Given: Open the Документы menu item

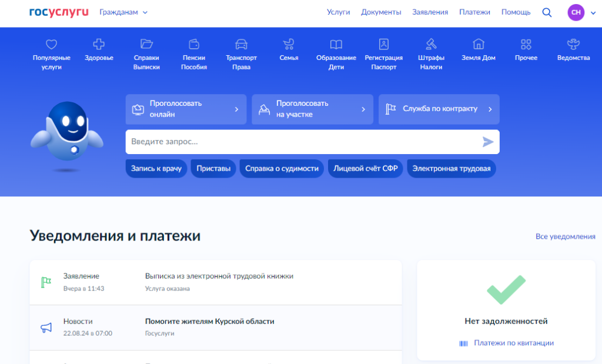Looking at the screenshot, I should pyautogui.click(x=381, y=12).
